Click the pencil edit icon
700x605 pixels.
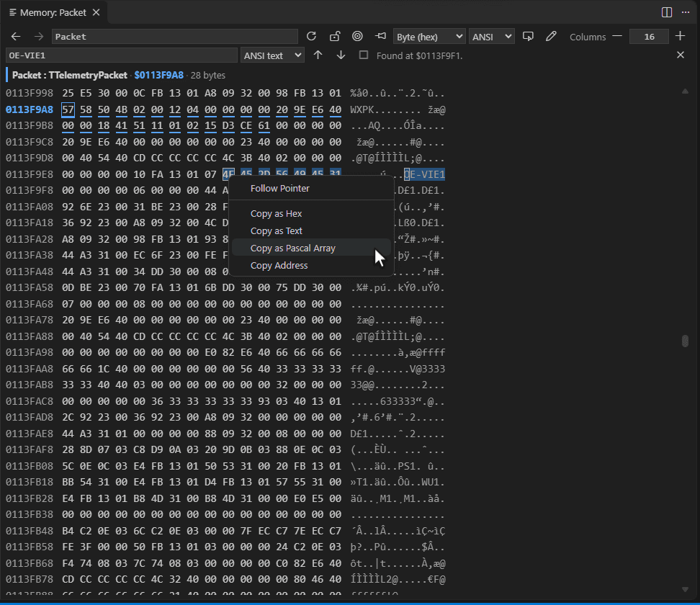[552, 37]
